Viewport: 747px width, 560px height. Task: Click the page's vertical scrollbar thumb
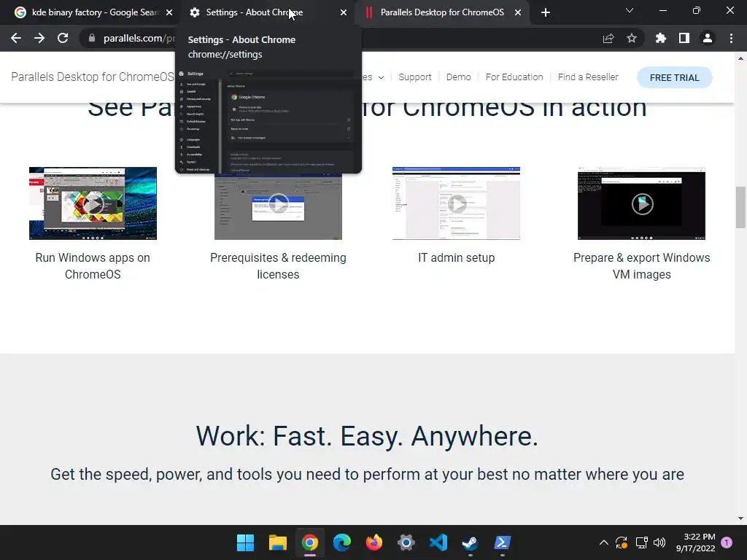[x=740, y=208]
